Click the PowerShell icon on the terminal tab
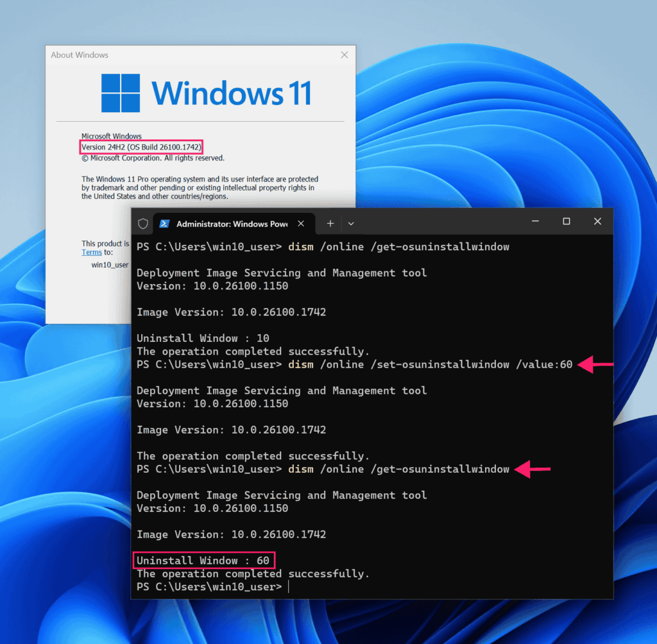The height and width of the screenshot is (644, 657). (x=164, y=224)
